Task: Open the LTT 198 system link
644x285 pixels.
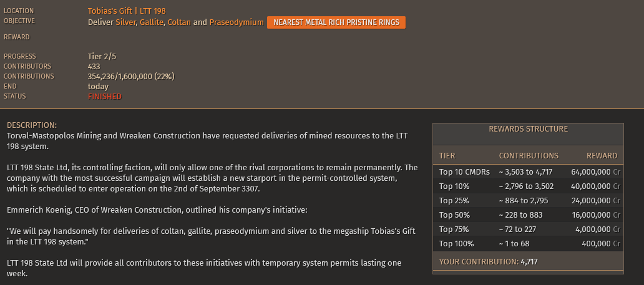Action: tap(153, 11)
